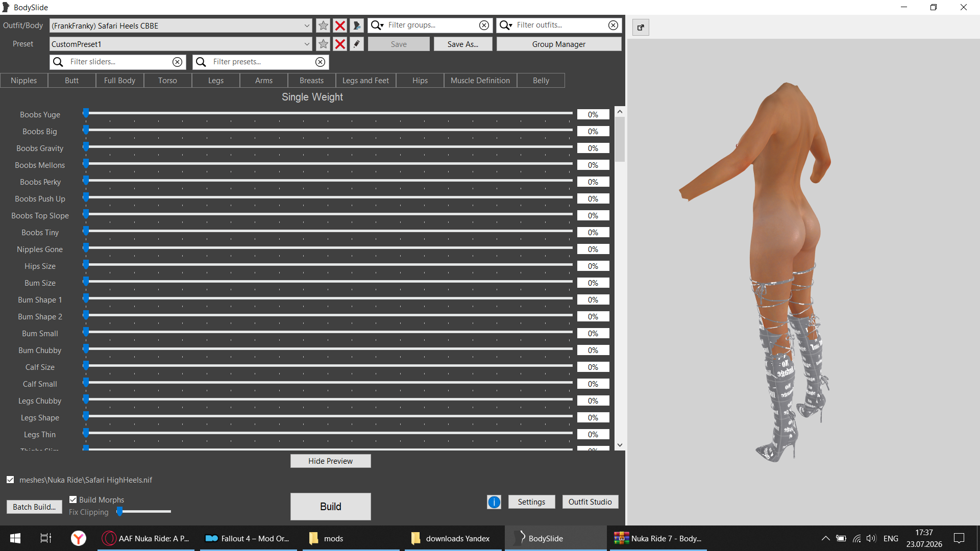Select the Hips category tab

pyautogui.click(x=420, y=81)
